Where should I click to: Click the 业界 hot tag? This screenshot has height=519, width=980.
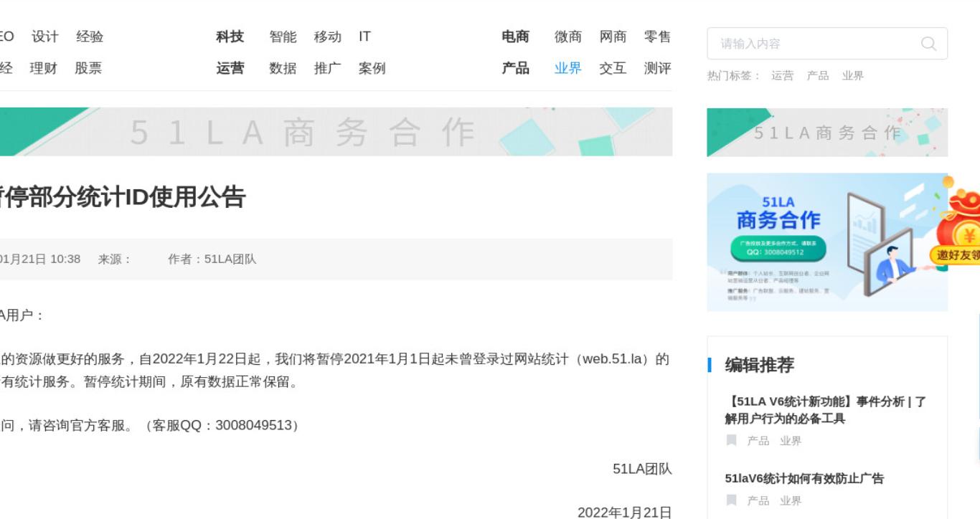[x=853, y=76]
